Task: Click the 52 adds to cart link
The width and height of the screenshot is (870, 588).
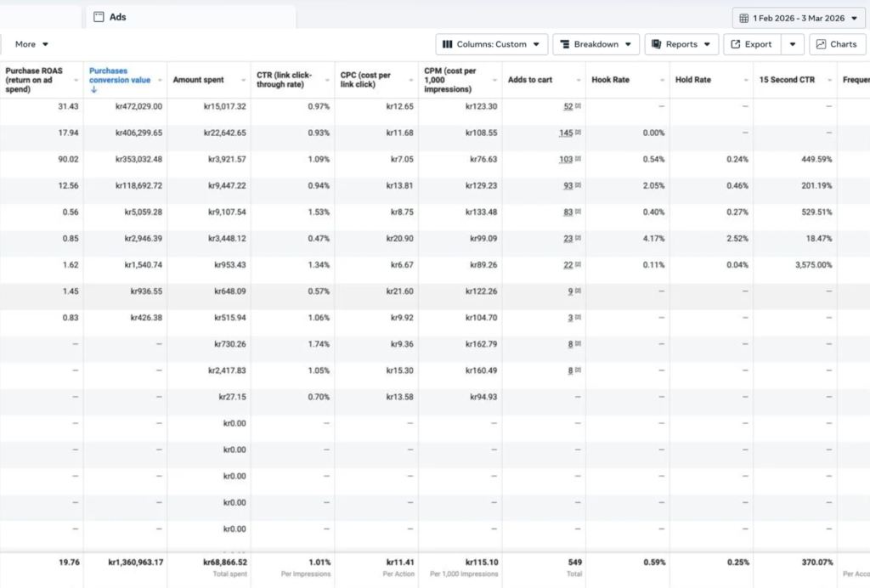Action: pyautogui.click(x=568, y=106)
